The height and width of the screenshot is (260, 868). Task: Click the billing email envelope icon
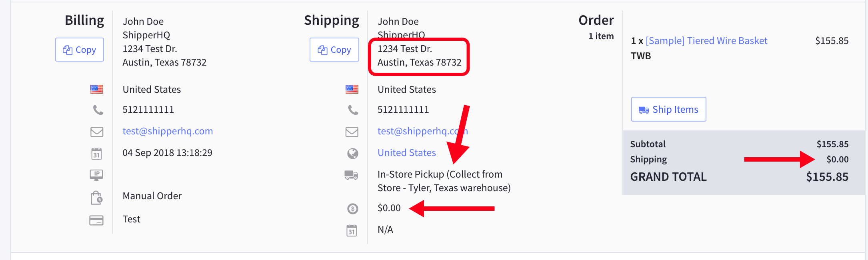pyautogui.click(x=97, y=132)
